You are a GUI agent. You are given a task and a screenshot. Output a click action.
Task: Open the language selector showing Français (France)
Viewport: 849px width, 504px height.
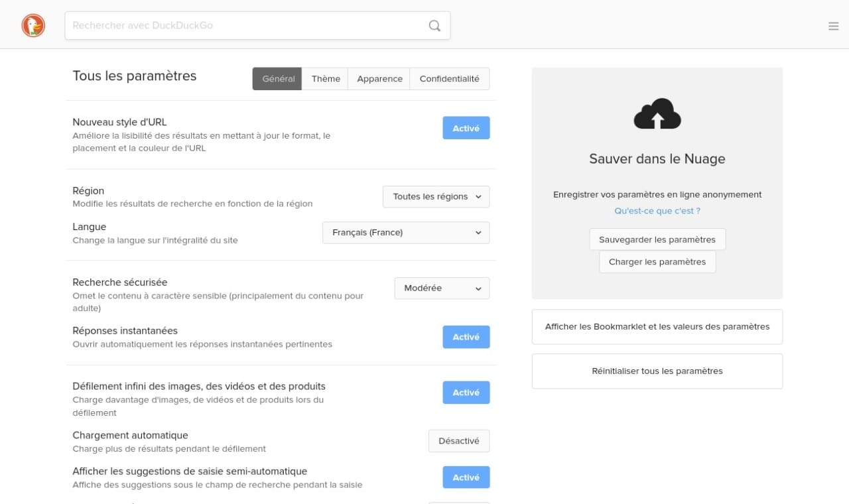(x=405, y=232)
